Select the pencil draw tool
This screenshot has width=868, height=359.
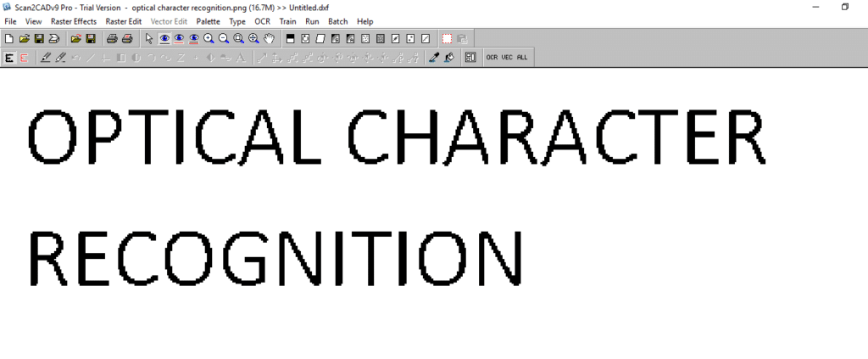coord(46,57)
